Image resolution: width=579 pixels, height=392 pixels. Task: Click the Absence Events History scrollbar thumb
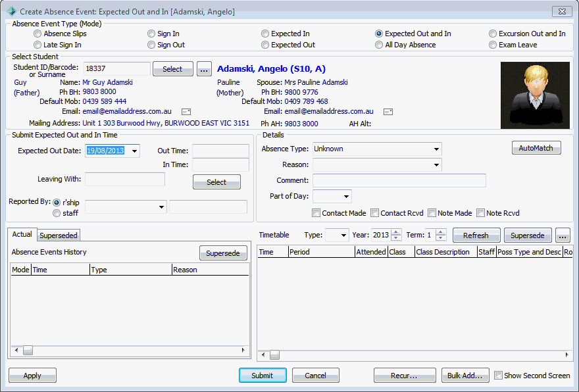click(28, 350)
